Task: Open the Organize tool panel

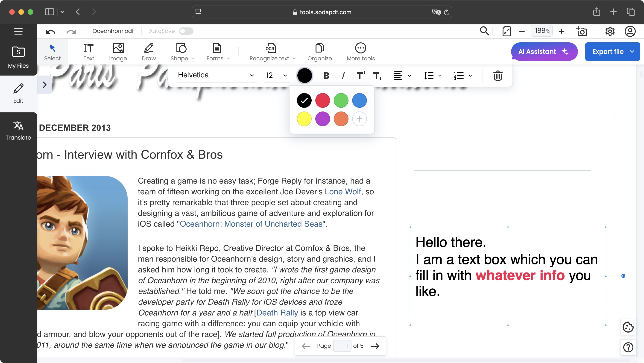Action: coord(319,51)
